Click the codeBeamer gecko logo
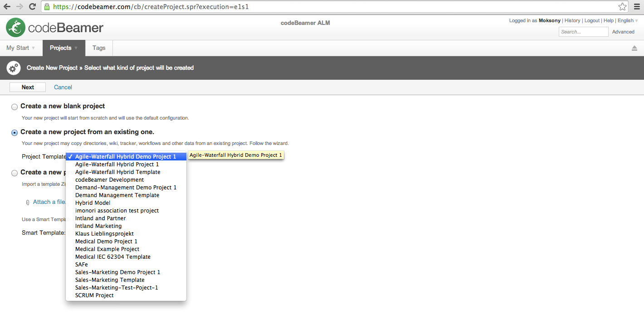Image resolution: width=644 pixels, height=319 pixels. pos(15,28)
